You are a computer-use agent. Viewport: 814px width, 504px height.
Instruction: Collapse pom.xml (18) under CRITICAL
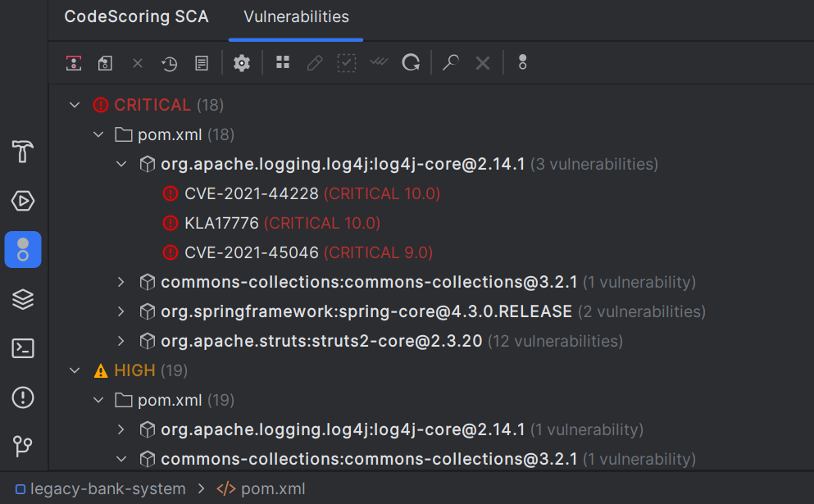[x=98, y=134]
